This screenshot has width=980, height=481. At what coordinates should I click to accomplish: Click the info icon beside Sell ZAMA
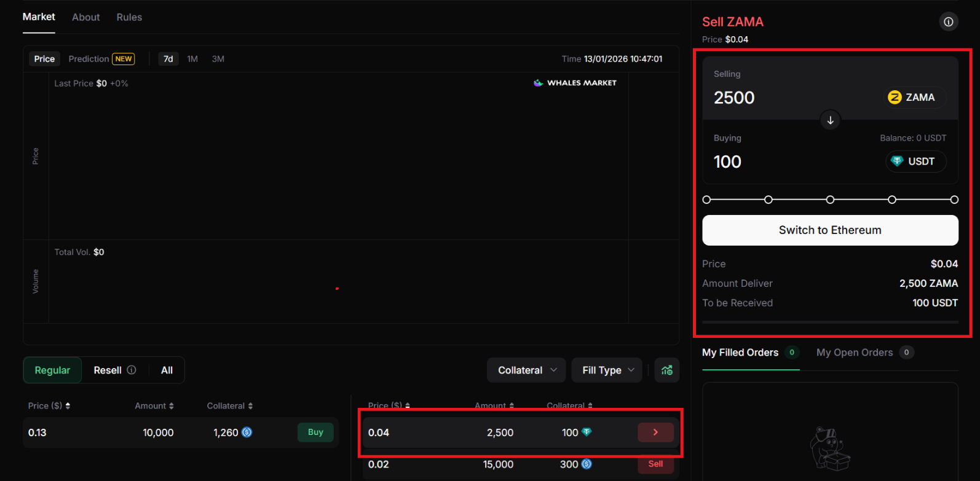[949, 22]
